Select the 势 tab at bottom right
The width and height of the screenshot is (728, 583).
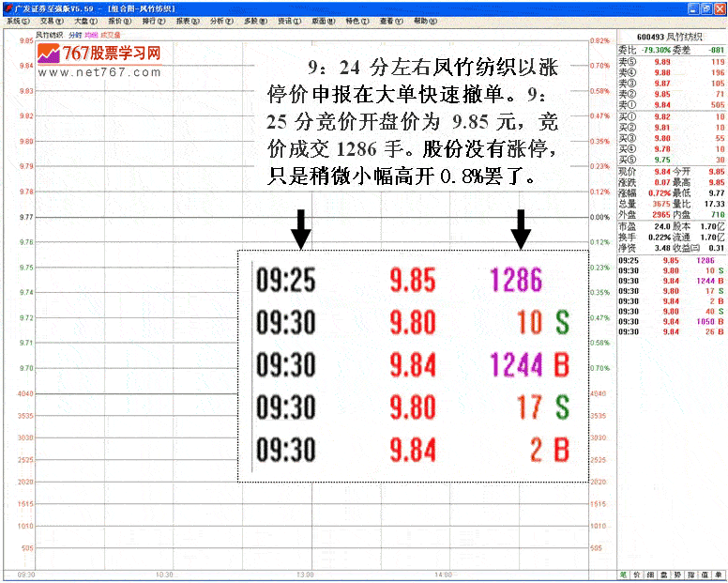(x=678, y=574)
